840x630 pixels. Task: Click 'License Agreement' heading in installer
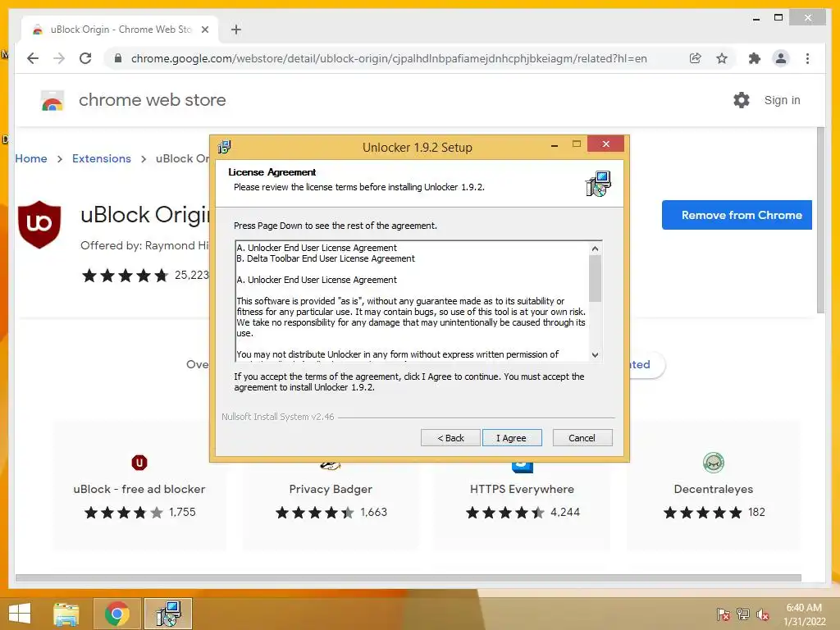coord(272,172)
